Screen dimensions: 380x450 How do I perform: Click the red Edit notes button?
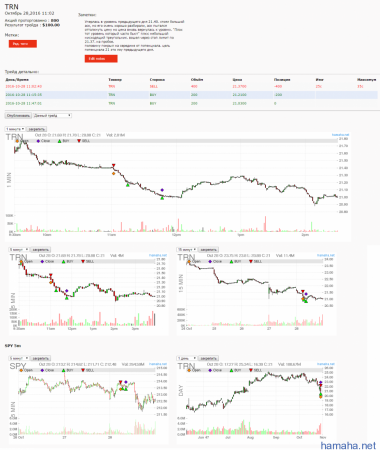click(101, 59)
